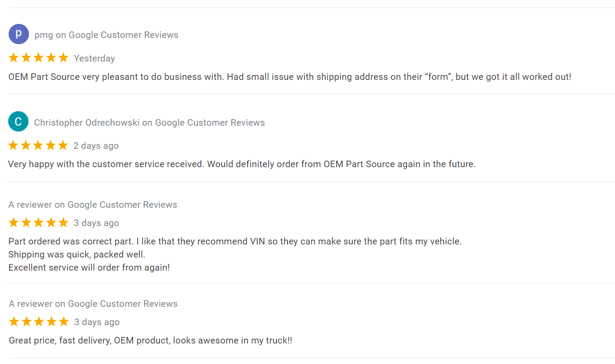Click Christopher Odrechowski's teal avatar icon
This screenshot has height=364, width=615.
18,122
